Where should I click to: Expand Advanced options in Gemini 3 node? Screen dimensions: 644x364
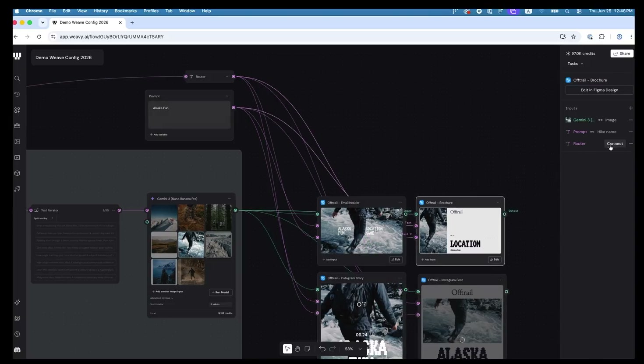(161, 298)
